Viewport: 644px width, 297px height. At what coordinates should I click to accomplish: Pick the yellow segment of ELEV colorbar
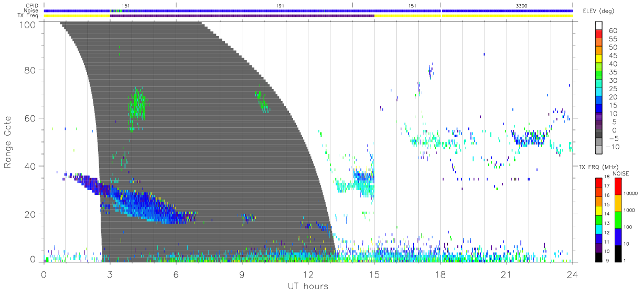599,59
